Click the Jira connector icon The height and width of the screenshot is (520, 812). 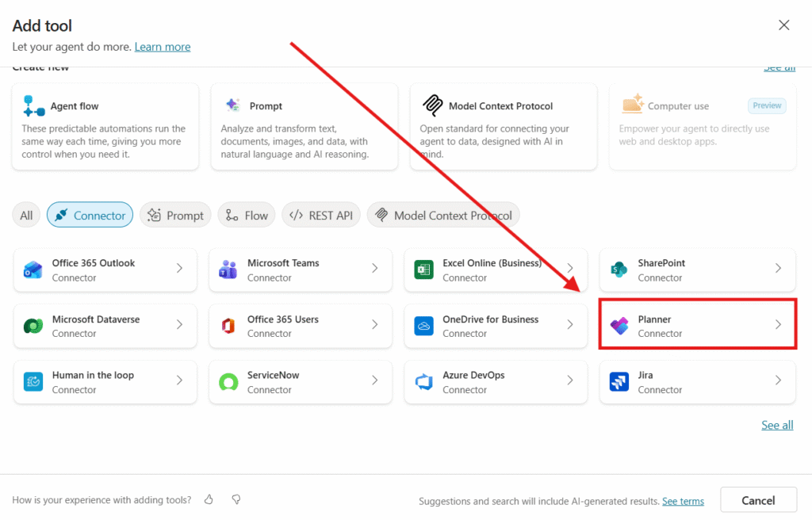pos(619,382)
